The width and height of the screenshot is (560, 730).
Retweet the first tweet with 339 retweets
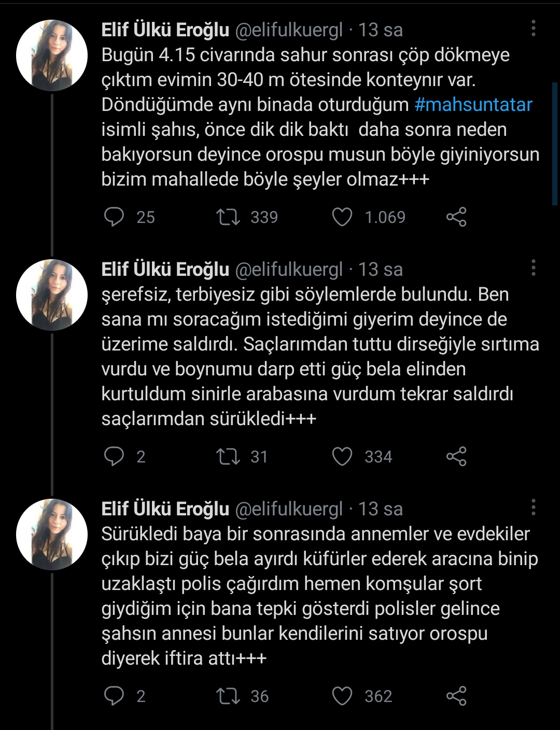(x=228, y=217)
